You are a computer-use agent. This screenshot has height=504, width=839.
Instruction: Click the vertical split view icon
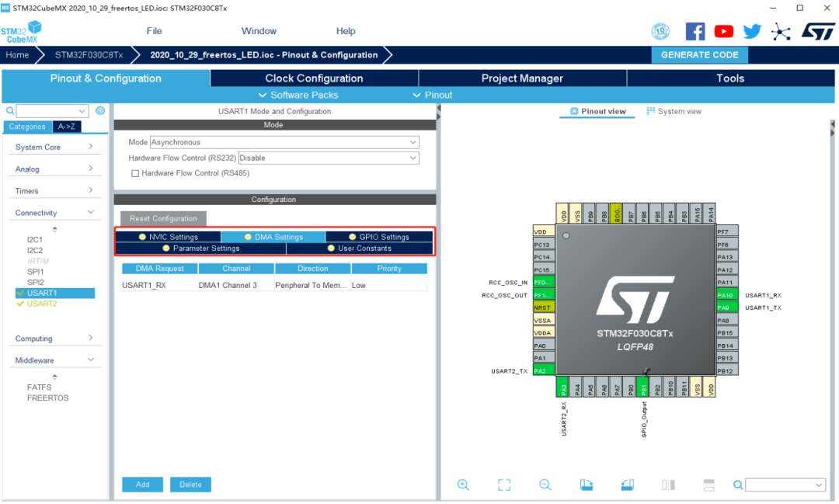[x=668, y=485]
